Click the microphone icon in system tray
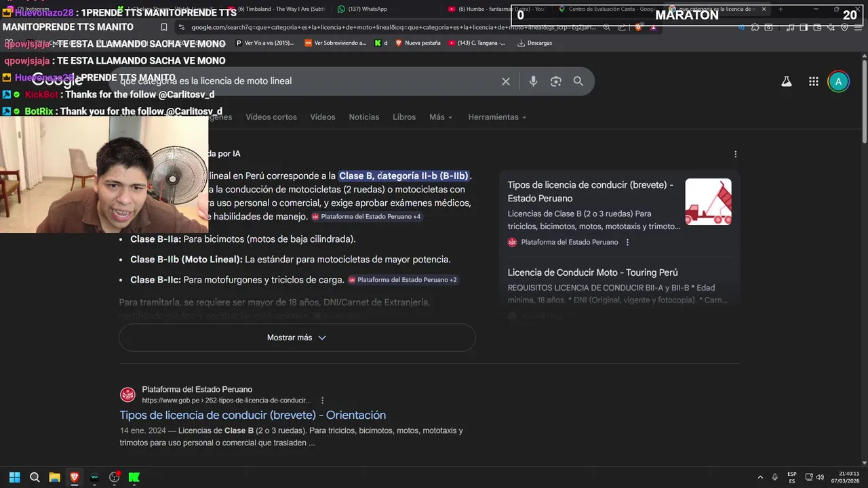The width and height of the screenshot is (868, 488). (775, 477)
